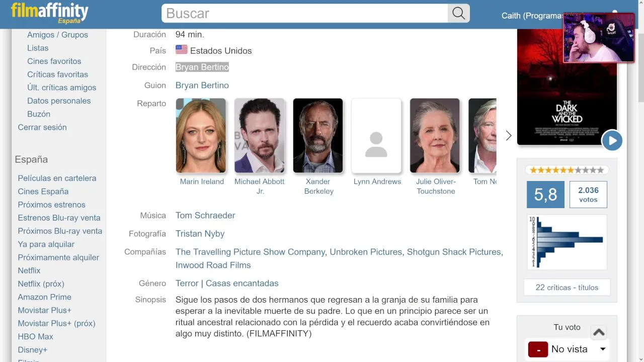Open Críticas favoritas in sidebar
Screen dimensions: 644x362
coord(57,74)
